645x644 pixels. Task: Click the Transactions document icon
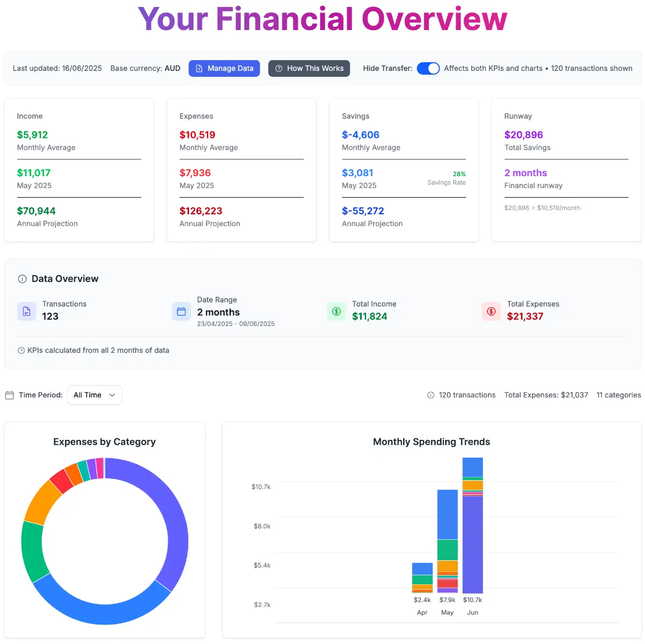[26, 311]
